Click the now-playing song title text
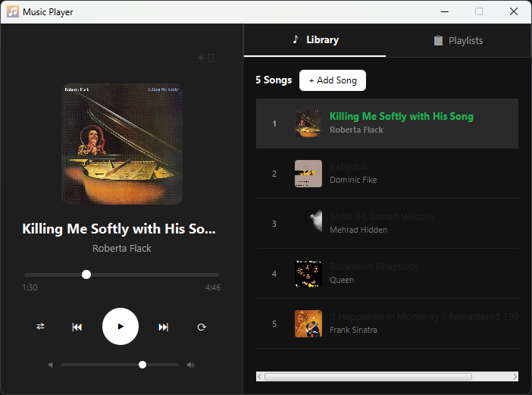 pos(119,229)
